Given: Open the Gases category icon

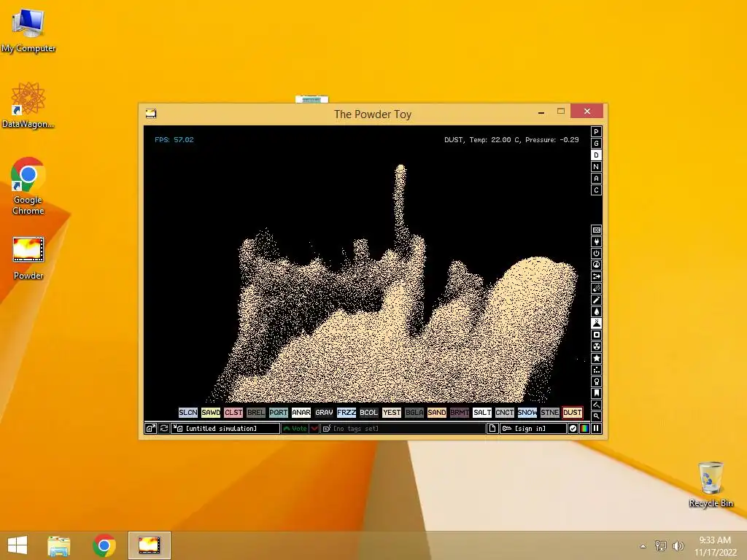Looking at the screenshot, I should (x=596, y=300).
